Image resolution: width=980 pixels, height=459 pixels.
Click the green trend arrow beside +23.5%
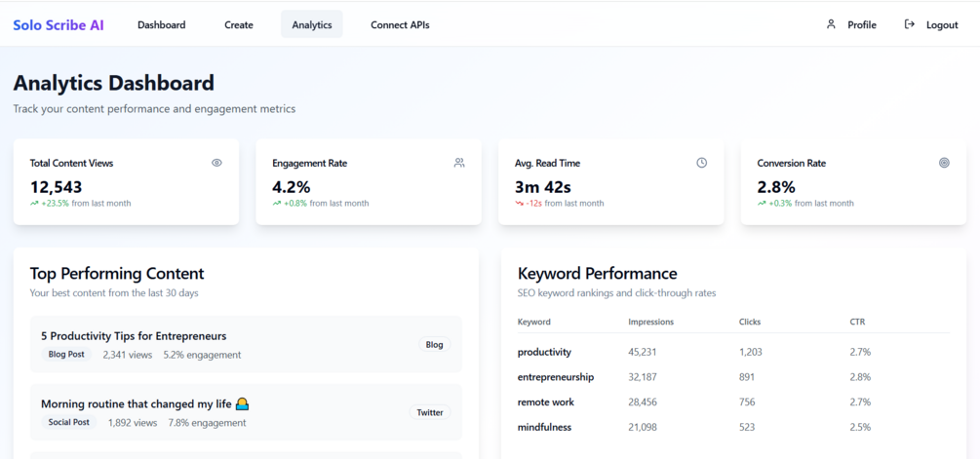(x=34, y=204)
